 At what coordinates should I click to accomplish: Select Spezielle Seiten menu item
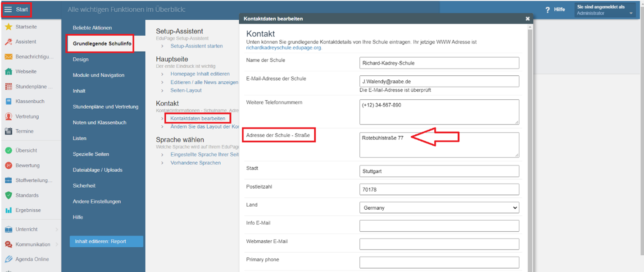coord(91,154)
